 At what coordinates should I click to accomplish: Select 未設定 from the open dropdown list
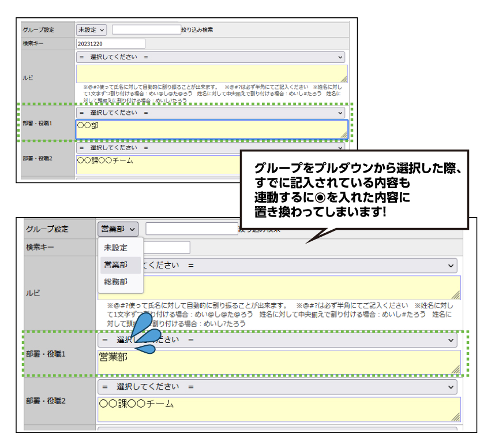(115, 248)
